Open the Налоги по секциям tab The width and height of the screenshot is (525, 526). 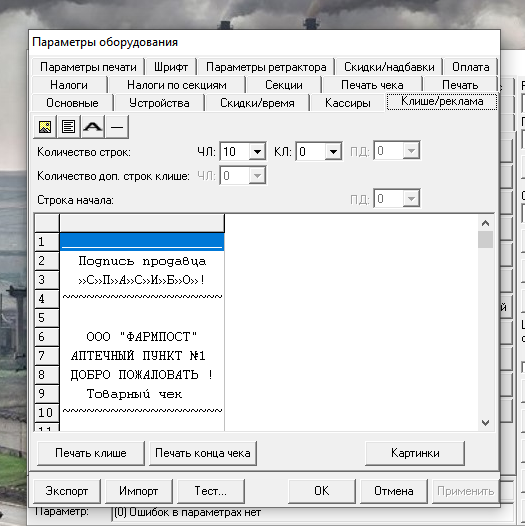(177, 85)
